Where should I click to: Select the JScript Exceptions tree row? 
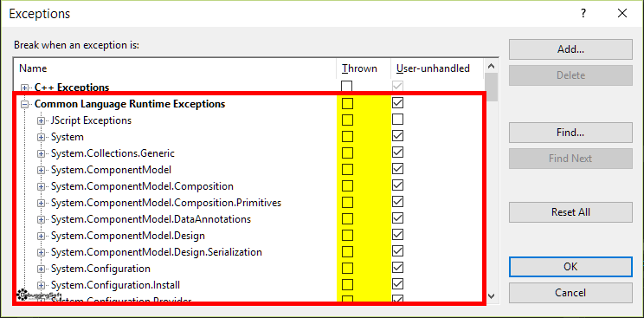91,120
